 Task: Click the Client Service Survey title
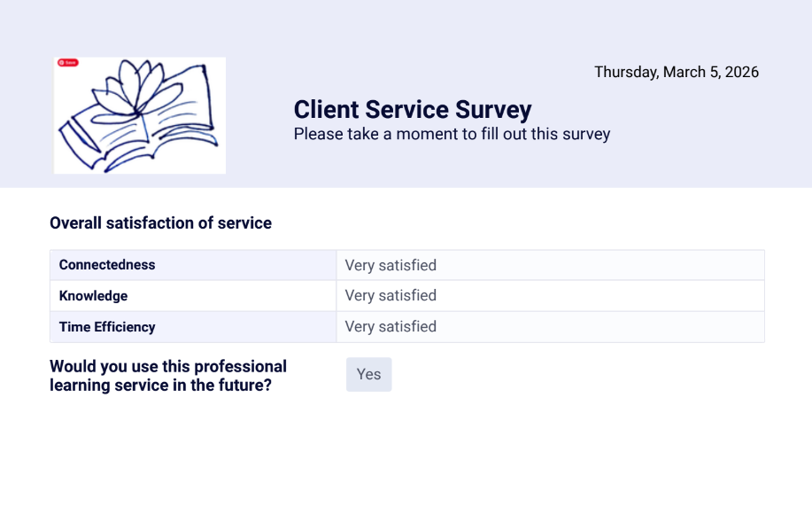coord(413,110)
